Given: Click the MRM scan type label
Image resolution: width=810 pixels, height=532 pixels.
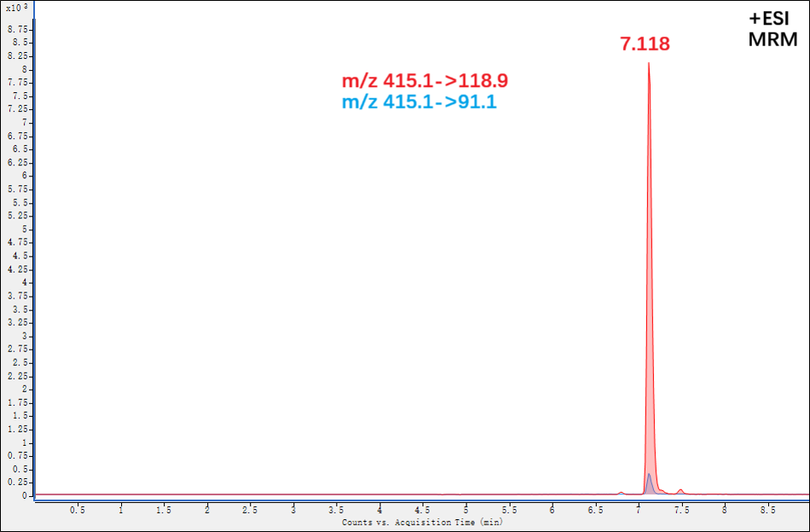Looking at the screenshot, I should pyautogui.click(x=772, y=39).
